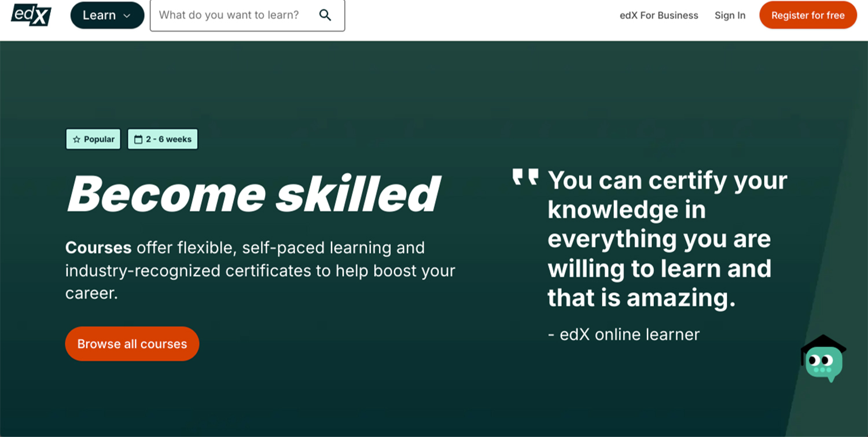Click the bold Courses word in description
Viewport: 868px width, 437px height.
pyautogui.click(x=98, y=248)
